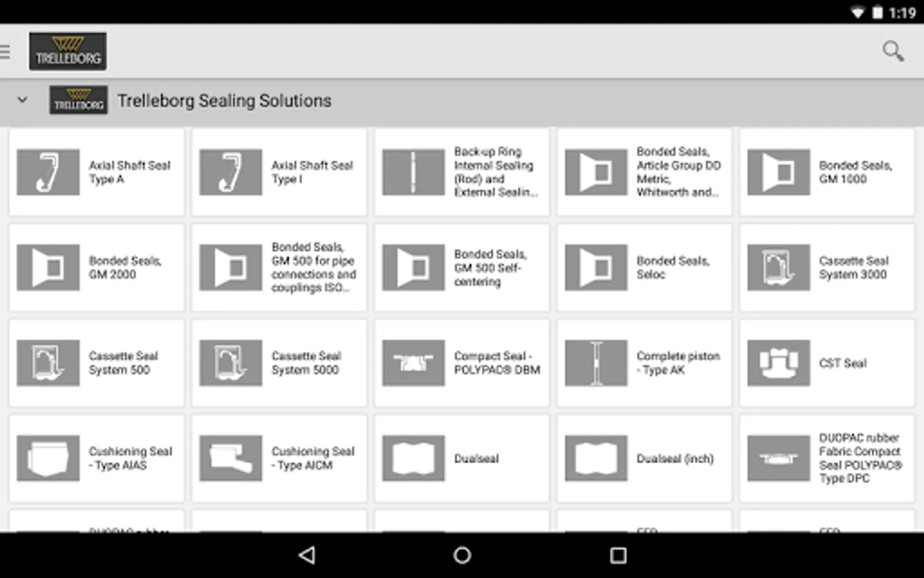Image resolution: width=924 pixels, height=578 pixels.
Task: Select the Trelleborg Sealing Solutions header text
Action: (225, 101)
